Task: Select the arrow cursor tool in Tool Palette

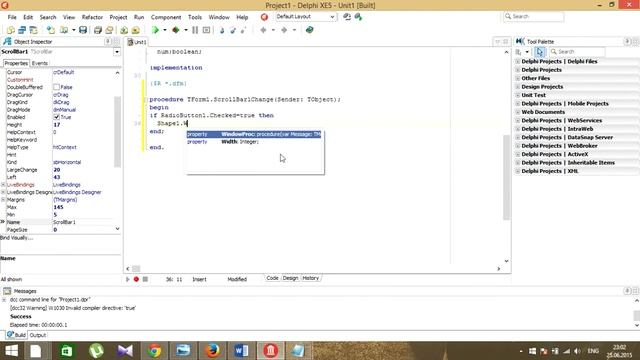Action: tap(540, 52)
